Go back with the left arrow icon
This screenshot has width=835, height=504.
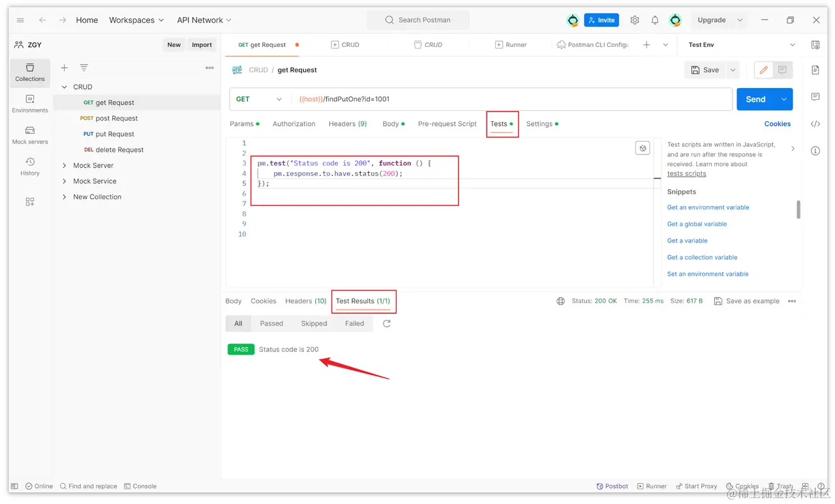pos(42,20)
